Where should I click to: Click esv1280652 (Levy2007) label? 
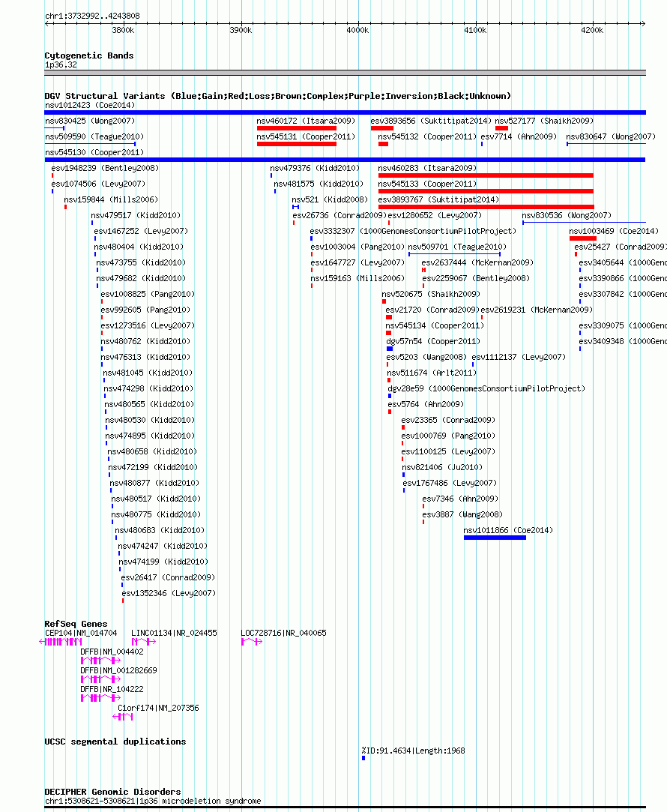click(435, 215)
